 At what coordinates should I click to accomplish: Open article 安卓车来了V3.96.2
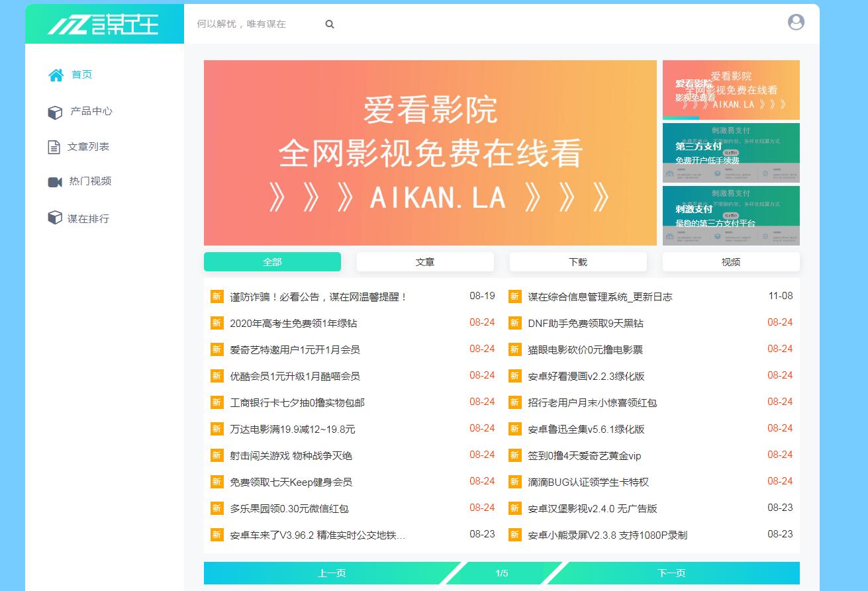(318, 535)
